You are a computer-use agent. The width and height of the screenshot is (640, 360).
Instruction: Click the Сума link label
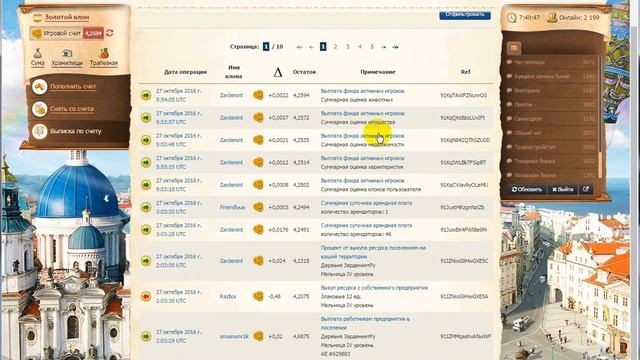point(38,63)
